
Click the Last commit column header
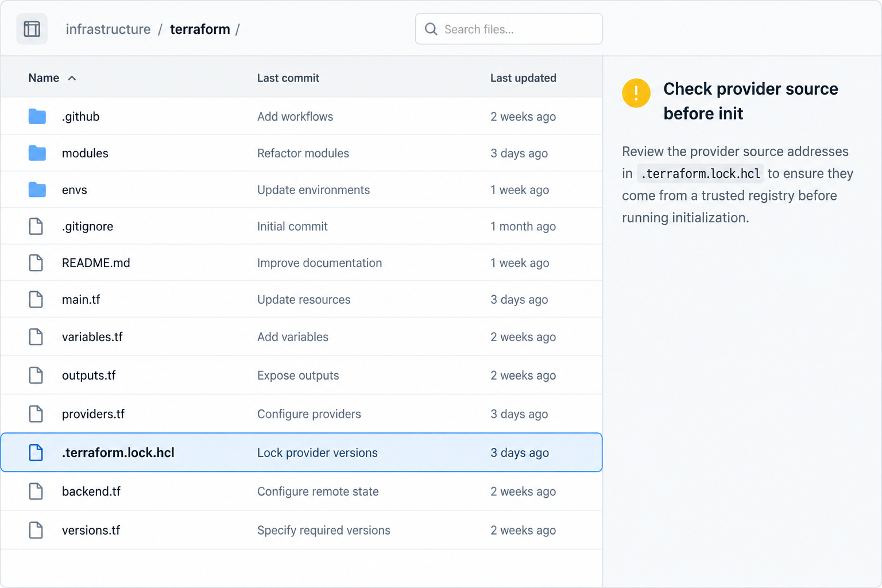coord(288,78)
